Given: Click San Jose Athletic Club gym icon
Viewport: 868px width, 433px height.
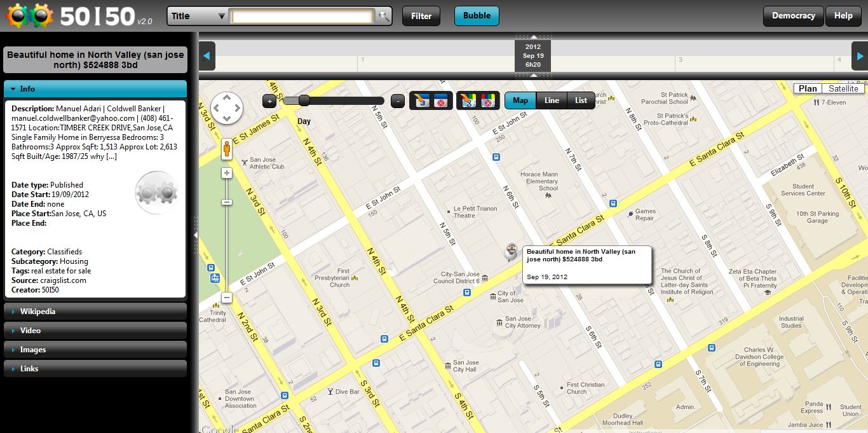Looking at the screenshot, I should click(245, 162).
